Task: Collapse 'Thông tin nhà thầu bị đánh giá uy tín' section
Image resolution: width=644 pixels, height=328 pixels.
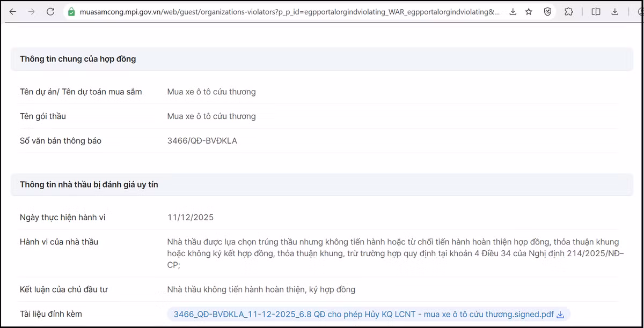Action: pos(89,184)
